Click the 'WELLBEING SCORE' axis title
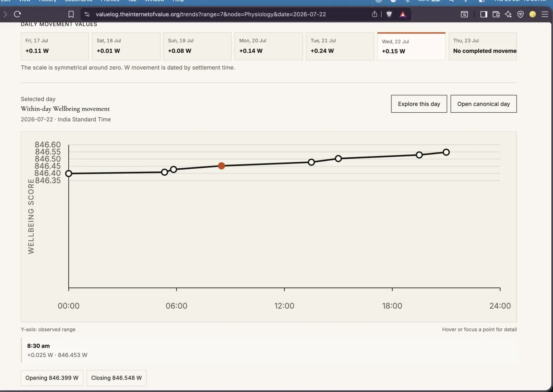Screen dimensions: 553x392 click(31, 216)
